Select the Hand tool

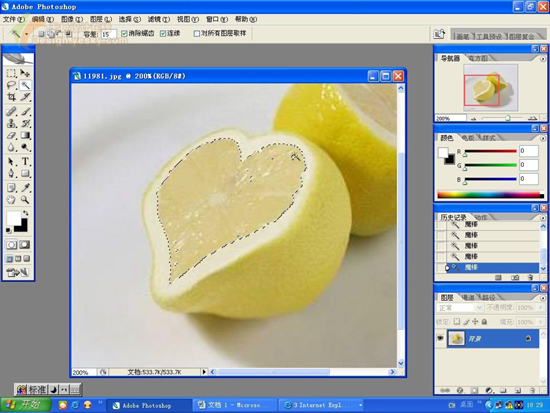coord(11,200)
